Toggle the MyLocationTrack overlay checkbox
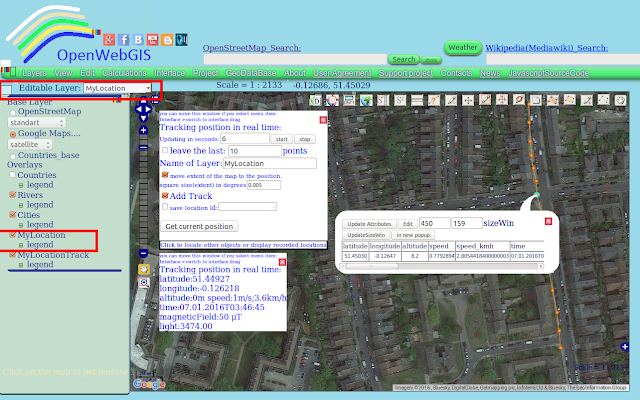Screen dimensions: 640x400 coord(13,255)
